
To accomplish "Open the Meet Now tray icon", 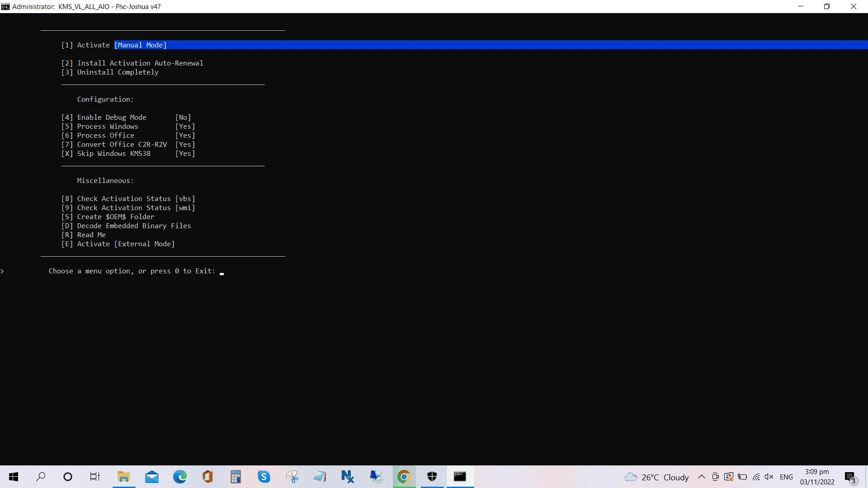I will (715, 477).
